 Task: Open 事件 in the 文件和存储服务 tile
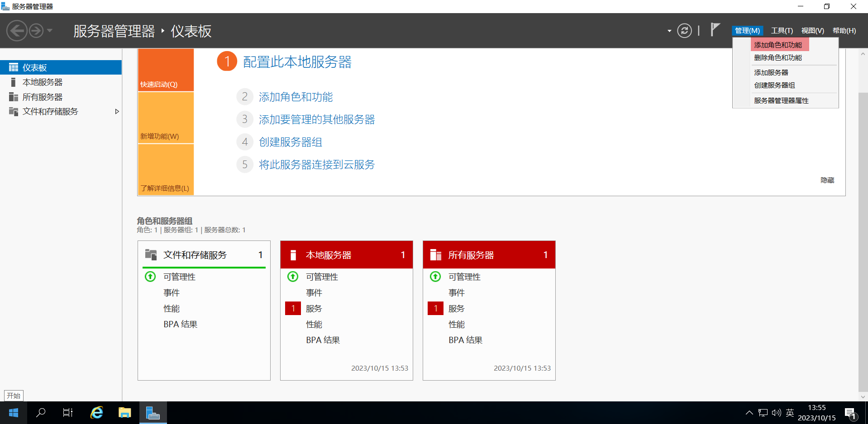tap(172, 292)
